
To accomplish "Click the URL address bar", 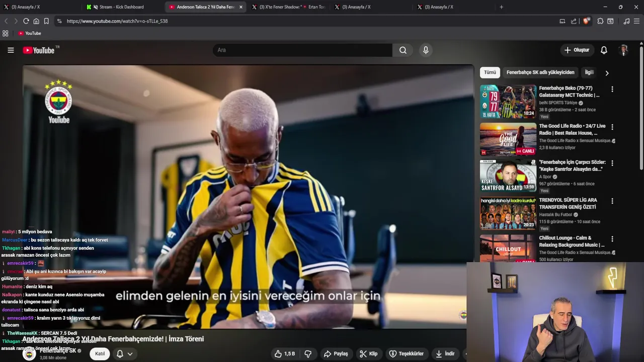I will pyautogui.click(x=302, y=21).
